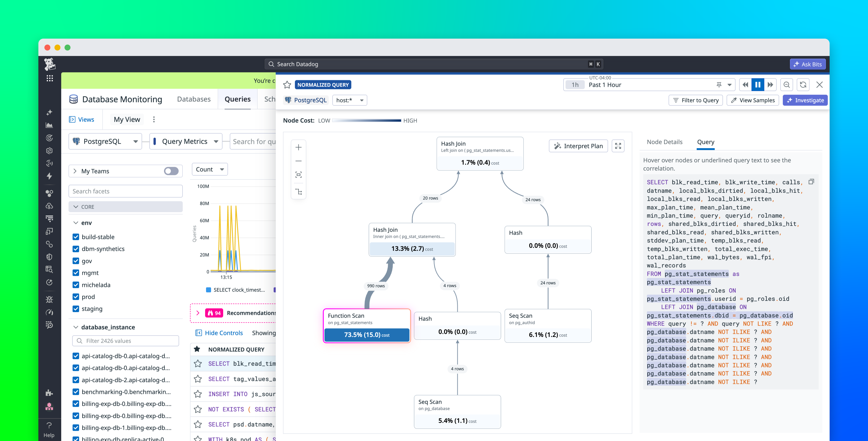The image size is (868, 441).
Task: Uncheck the michelada env checkbox
Action: (x=76, y=285)
